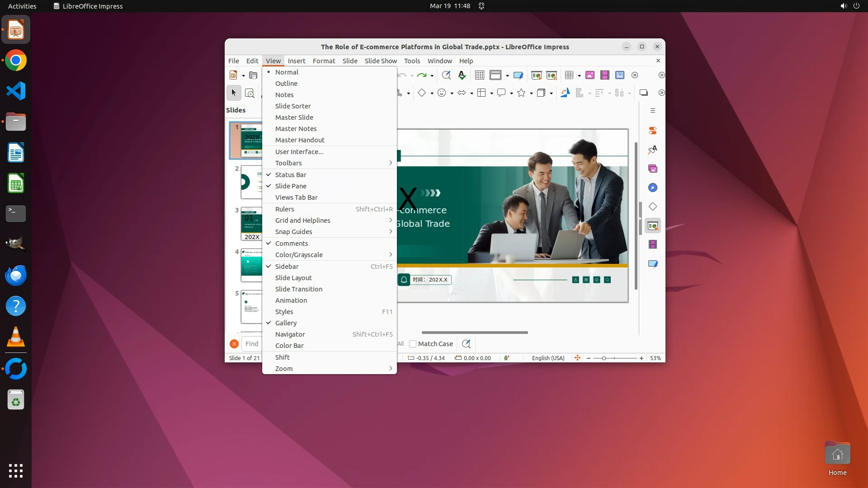This screenshot has height=488, width=868.
Task: Disable the Slide Pane menu option
Action: [291, 186]
